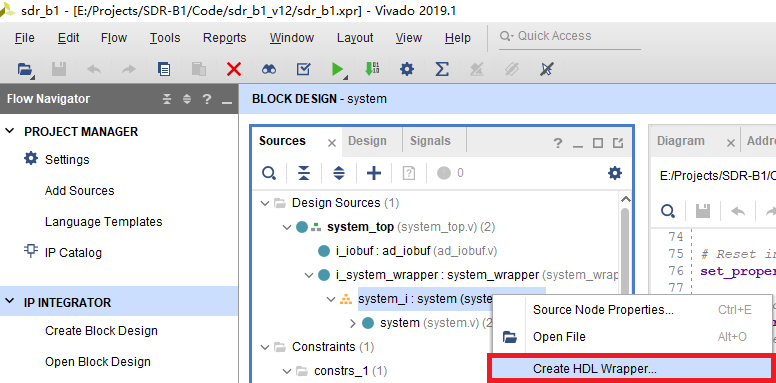Float the Sources panel window
The height and width of the screenshot is (383, 776).
coord(618,144)
